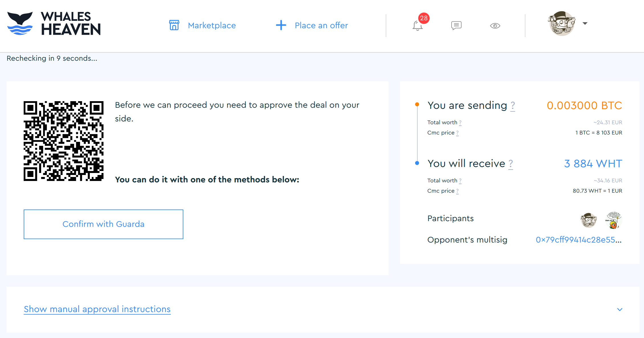Screen dimensions: 644x338
Task: Expand the manual instructions chevron
Action: coord(620,310)
